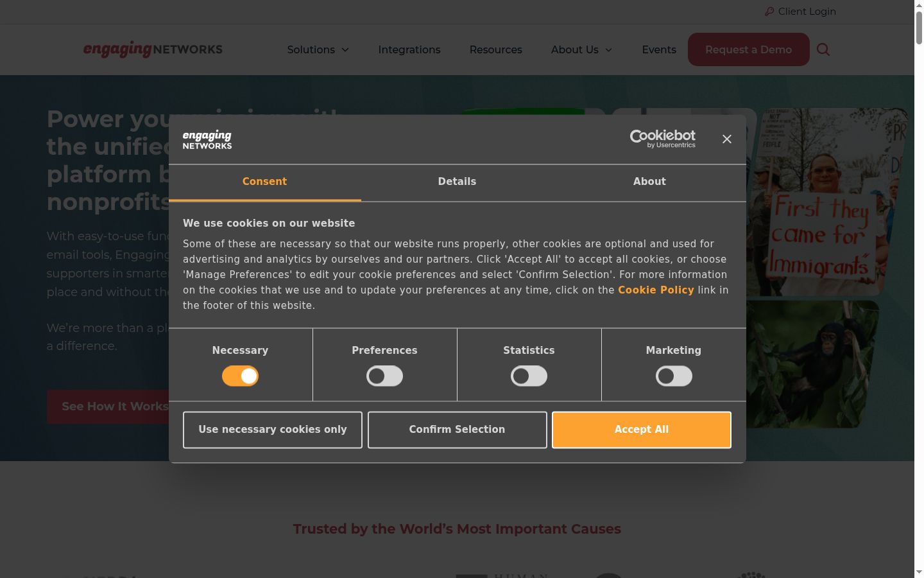Screen dimensions: 924x578
Task: Click the Cookiebot by Usercentrics logo
Action: [663, 139]
